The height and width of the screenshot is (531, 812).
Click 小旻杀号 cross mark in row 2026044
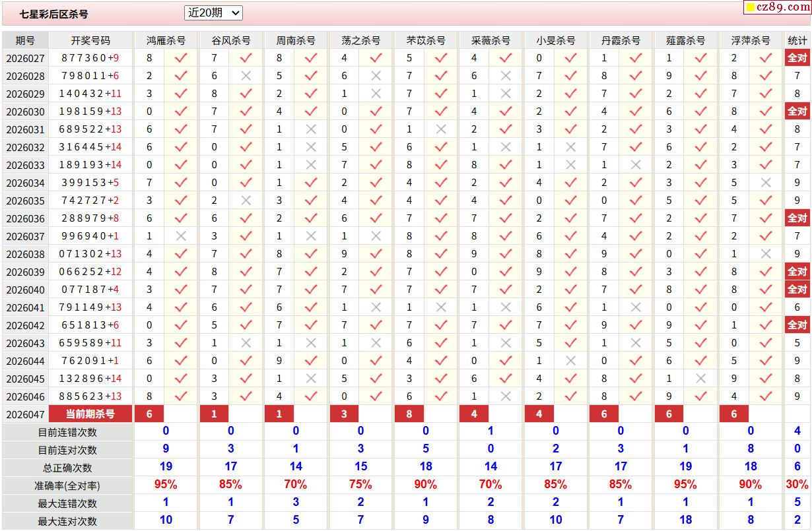[571, 361]
